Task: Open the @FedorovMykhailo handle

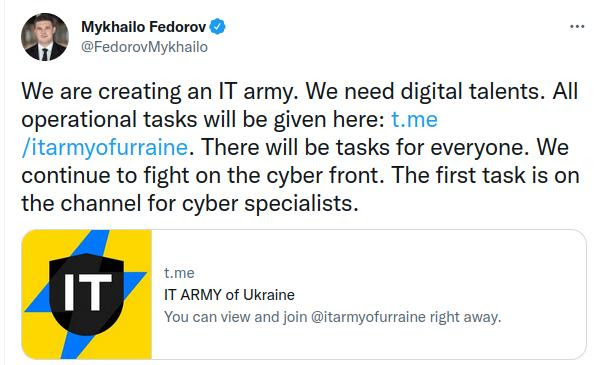Action: [144, 47]
